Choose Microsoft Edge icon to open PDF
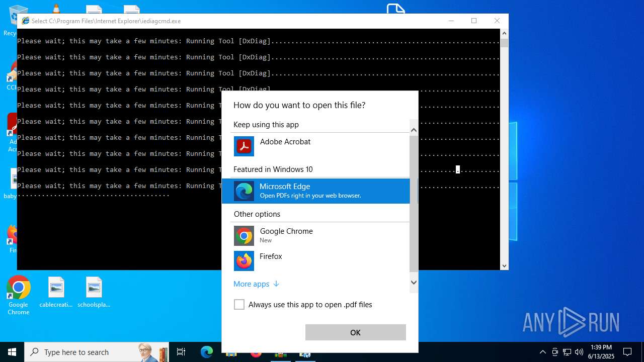Screen dimensions: 644x362 244,191
